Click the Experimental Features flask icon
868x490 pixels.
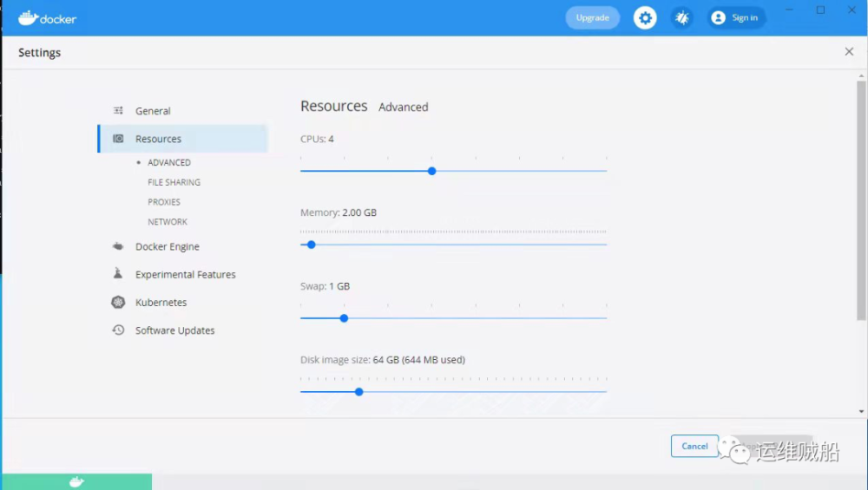click(118, 274)
